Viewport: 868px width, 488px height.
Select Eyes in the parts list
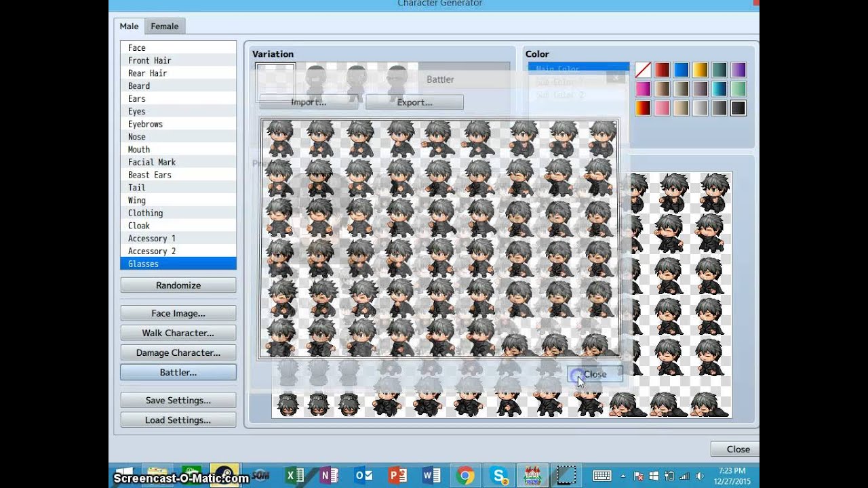pos(178,111)
